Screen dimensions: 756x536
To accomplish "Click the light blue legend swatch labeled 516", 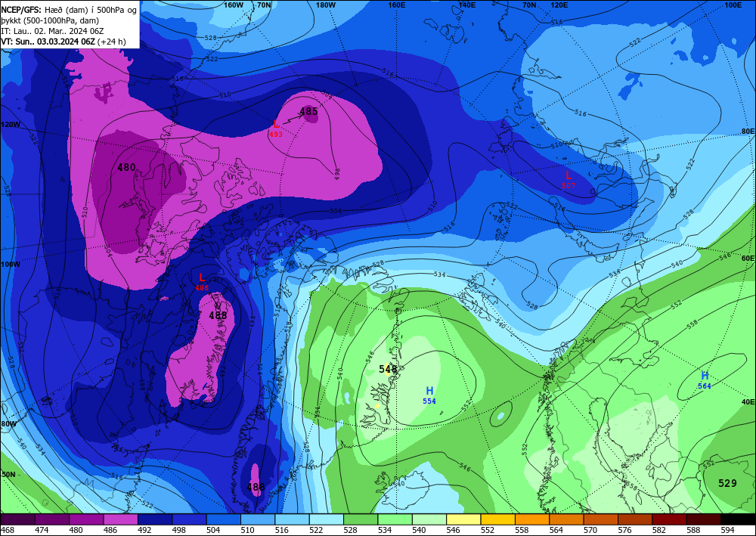I will pos(292,519).
